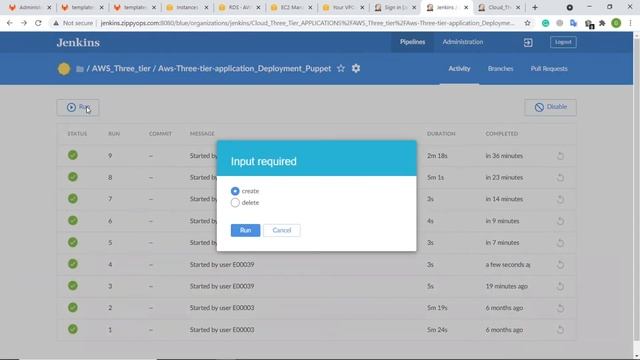This screenshot has height=360, width=640.
Task: Click '19 minutes ago' completed cell
Action: (x=507, y=286)
